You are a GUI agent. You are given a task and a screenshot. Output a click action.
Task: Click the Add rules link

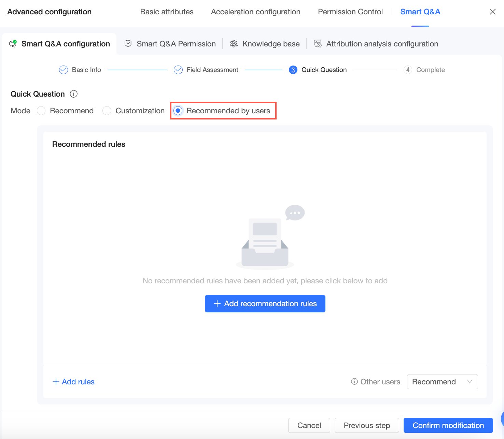[73, 382]
